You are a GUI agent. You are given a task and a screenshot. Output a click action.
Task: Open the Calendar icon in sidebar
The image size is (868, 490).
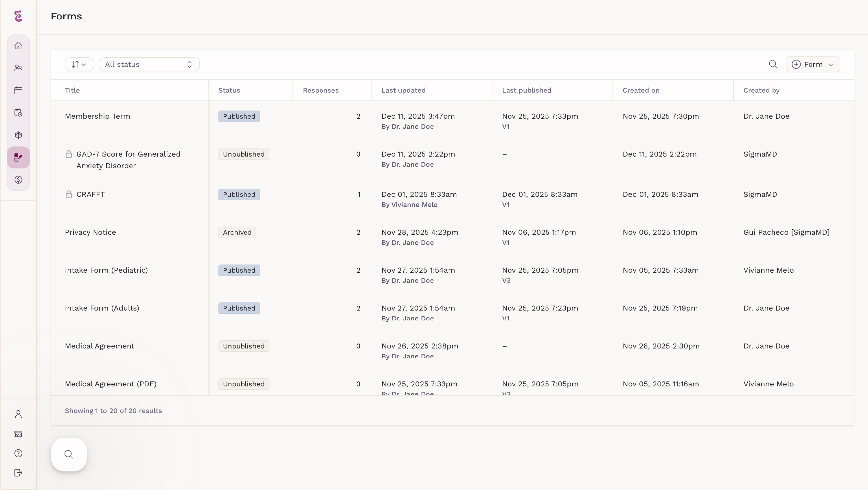(19, 90)
